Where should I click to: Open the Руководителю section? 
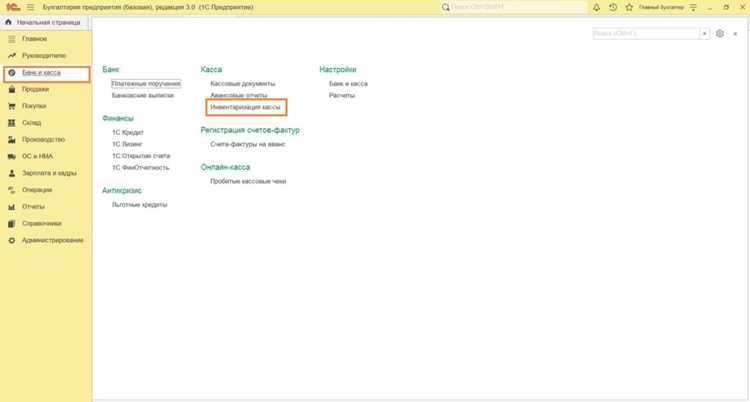pos(44,56)
